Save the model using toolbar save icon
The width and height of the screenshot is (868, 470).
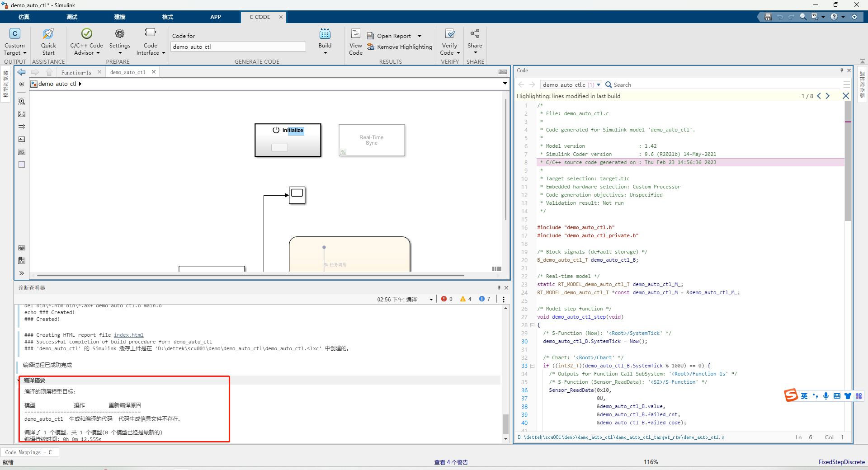point(768,17)
